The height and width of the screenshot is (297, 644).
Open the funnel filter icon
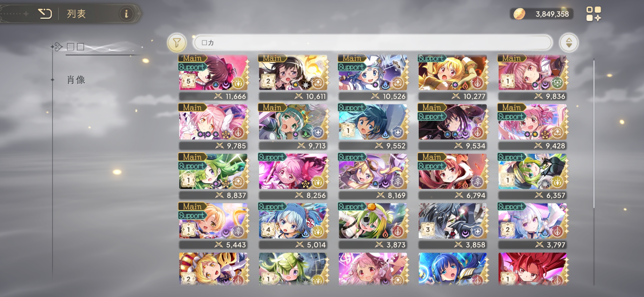(x=177, y=43)
